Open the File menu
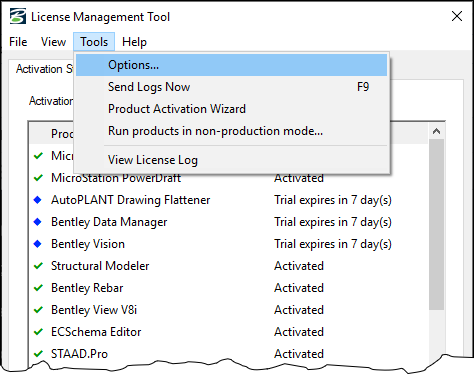This screenshot has height=375, width=474. coord(18,42)
